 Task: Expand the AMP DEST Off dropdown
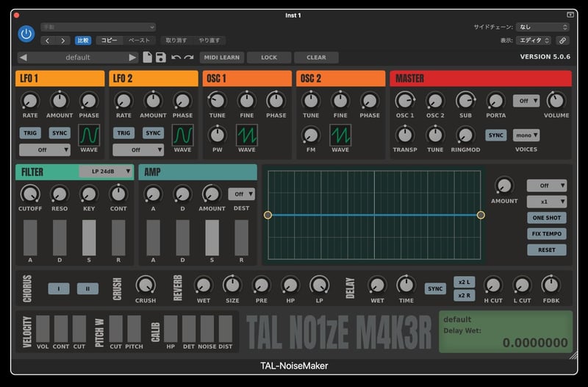(242, 194)
